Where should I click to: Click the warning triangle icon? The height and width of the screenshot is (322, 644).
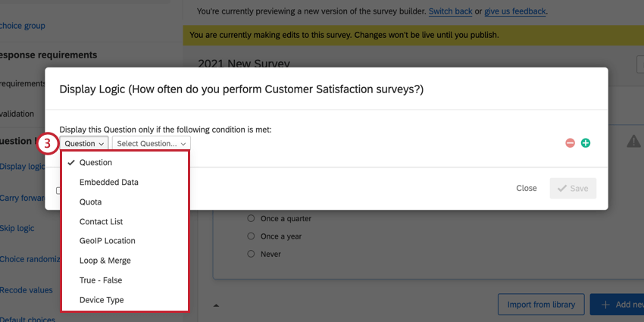click(633, 141)
